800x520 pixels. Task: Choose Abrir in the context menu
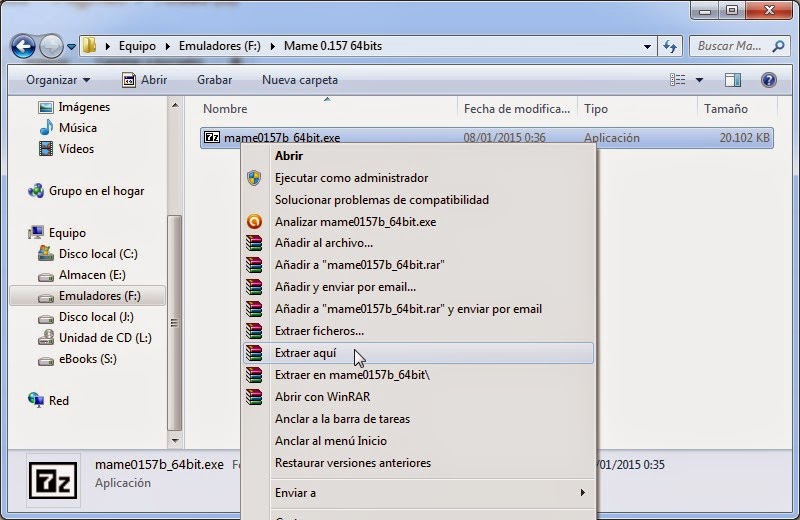tap(418, 156)
